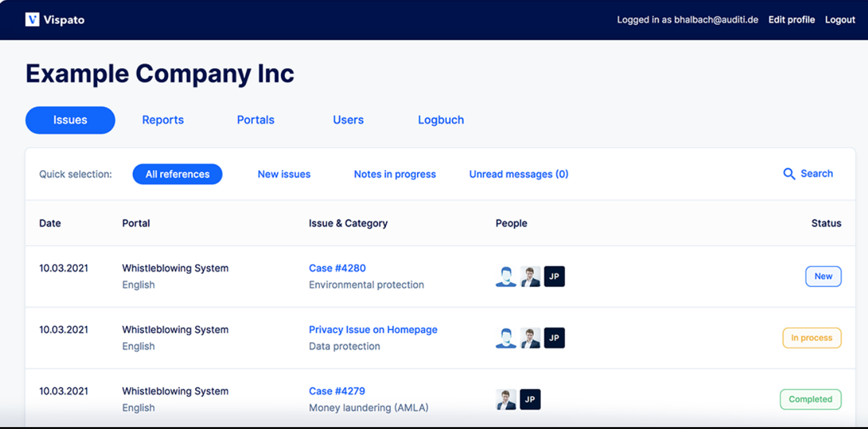Select the JP avatar on Privacy Issue row
Viewport: 868px width, 429px height.
click(555, 337)
